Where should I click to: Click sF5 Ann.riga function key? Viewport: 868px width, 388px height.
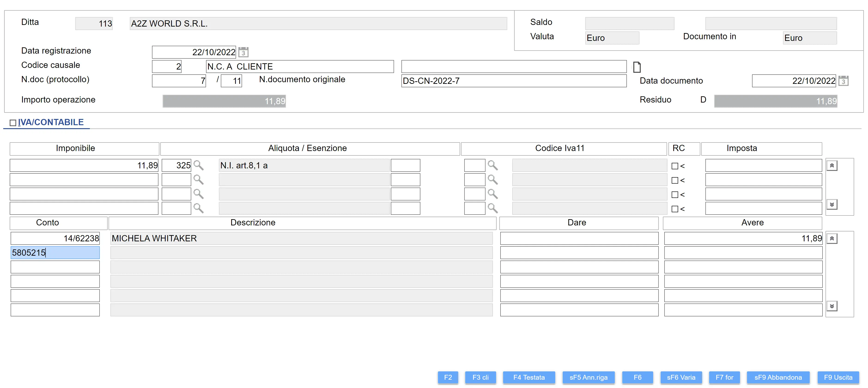point(588,377)
